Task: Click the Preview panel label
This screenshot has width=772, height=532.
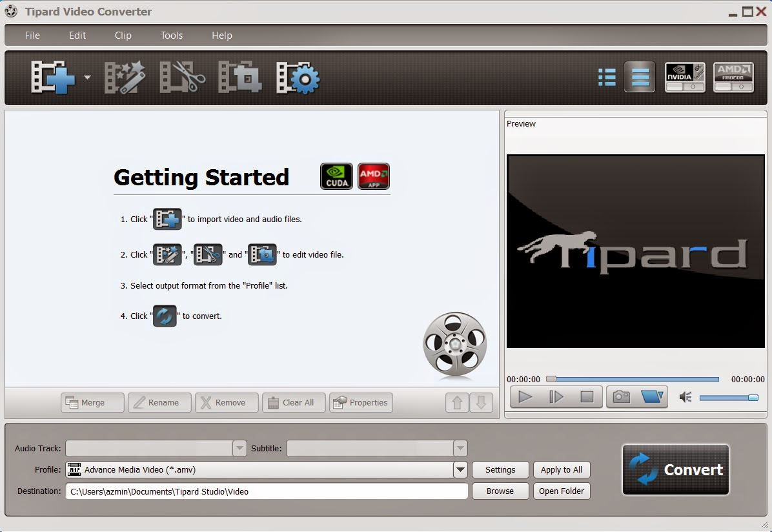Action: pos(521,124)
